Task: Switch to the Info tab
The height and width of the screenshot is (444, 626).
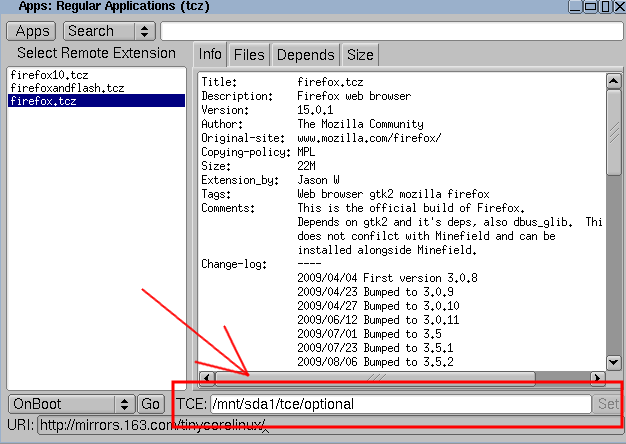Action: [x=210, y=54]
